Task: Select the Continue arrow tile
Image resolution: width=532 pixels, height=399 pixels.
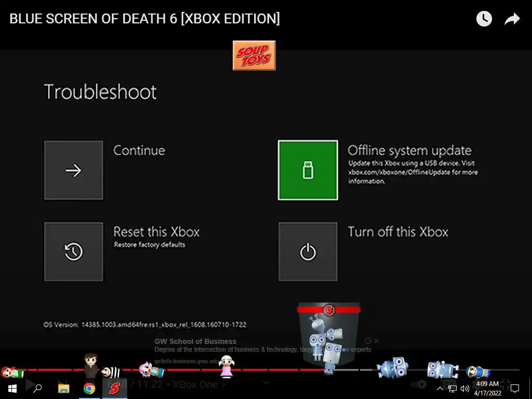Action: click(74, 170)
